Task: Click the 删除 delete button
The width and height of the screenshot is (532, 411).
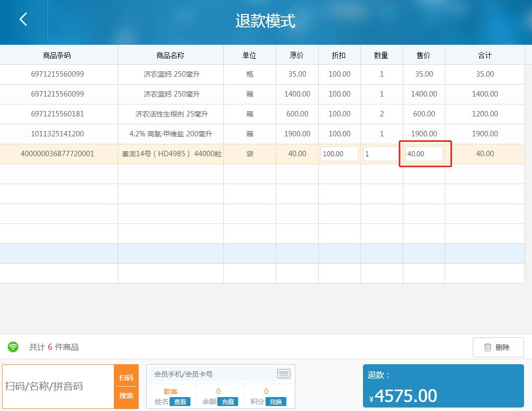Action: pyautogui.click(x=498, y=347)
